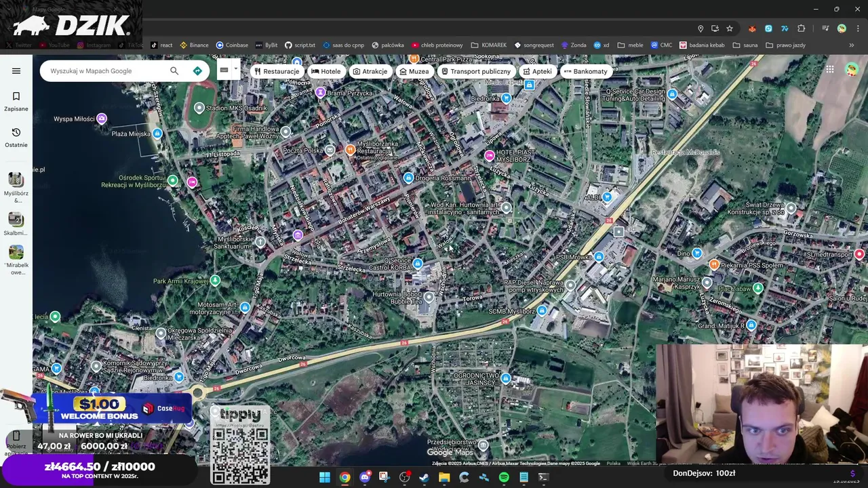This screenshot has height=488, width=868.
Task: Click the Brama Pyrzycka attraction marker
Action: coord(321,93)
